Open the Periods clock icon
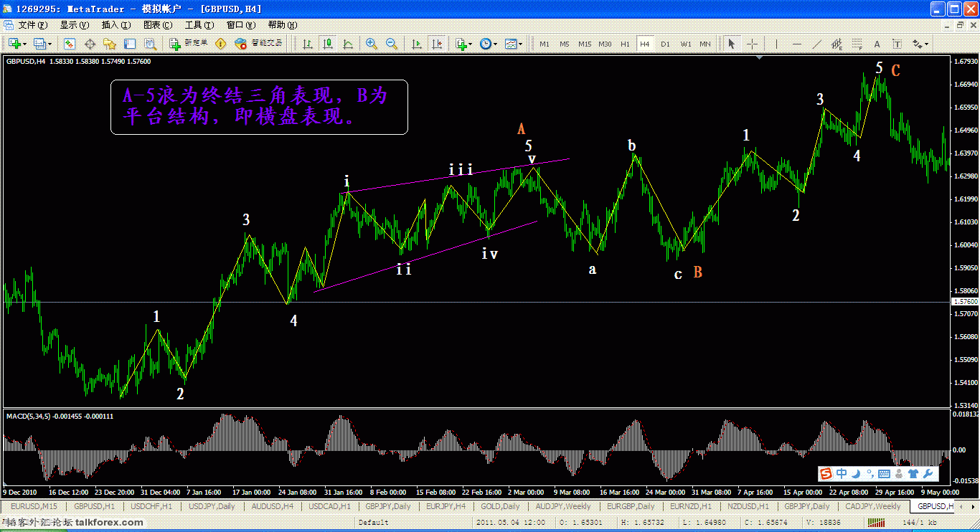Viewport: 980px width, 532px height. tap(486, 44)
